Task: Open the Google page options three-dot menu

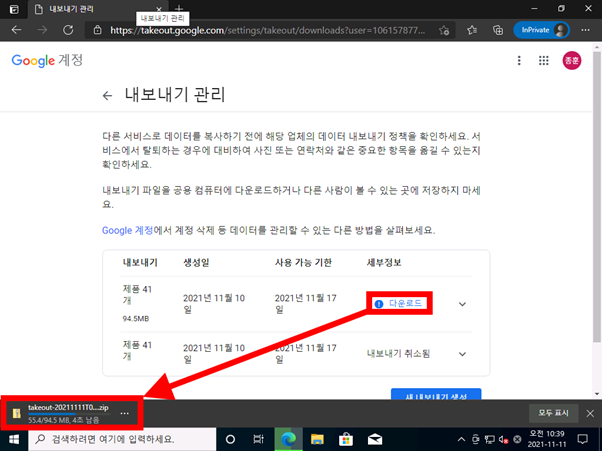Action: click(x=519, y=60)
